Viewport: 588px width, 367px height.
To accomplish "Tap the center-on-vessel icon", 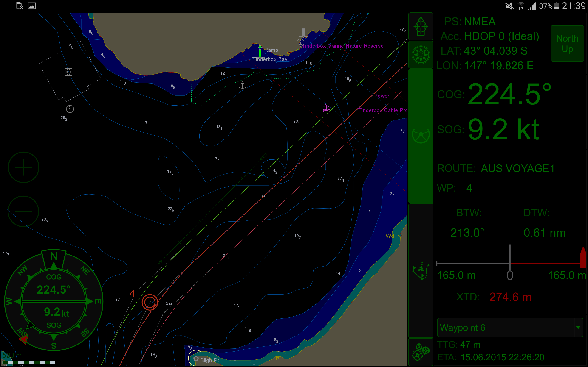I will [421, 26].
